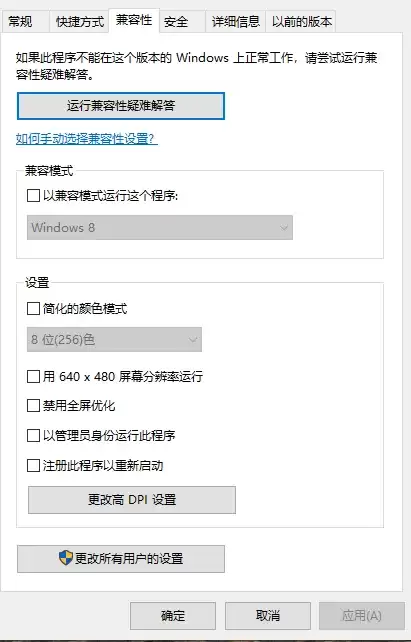Open the 快捷方式 tab

click(x=80, y=21)
